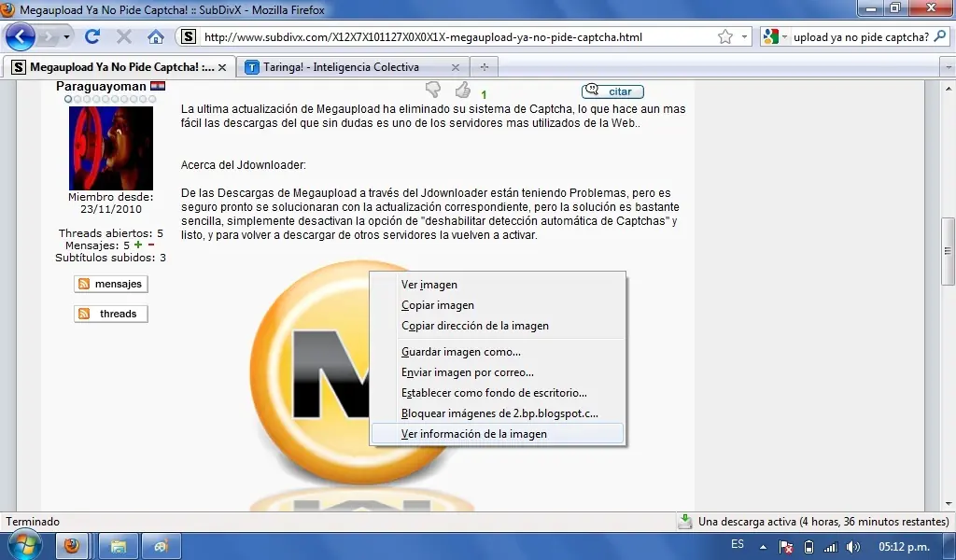Click Paraguayoman's avatar image
Image resolution: width=956 pixels, height=560 pixels.
point(111,148)
